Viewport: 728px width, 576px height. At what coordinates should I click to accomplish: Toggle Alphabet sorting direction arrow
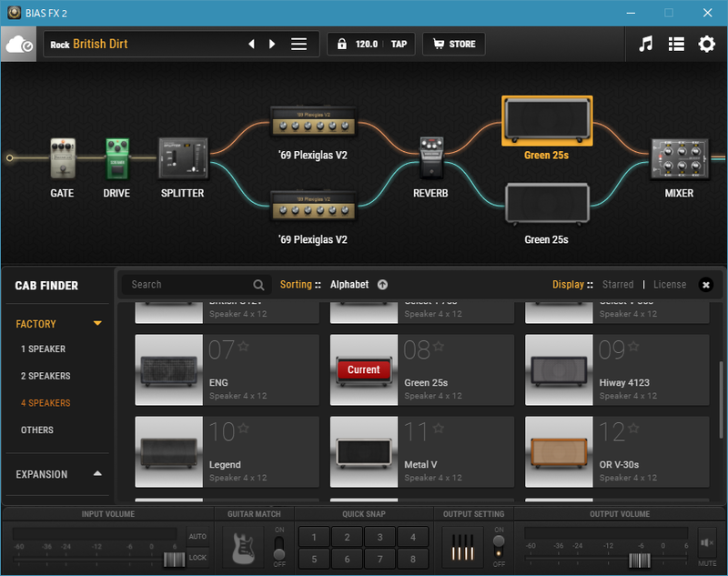click(x=382, y=285)
